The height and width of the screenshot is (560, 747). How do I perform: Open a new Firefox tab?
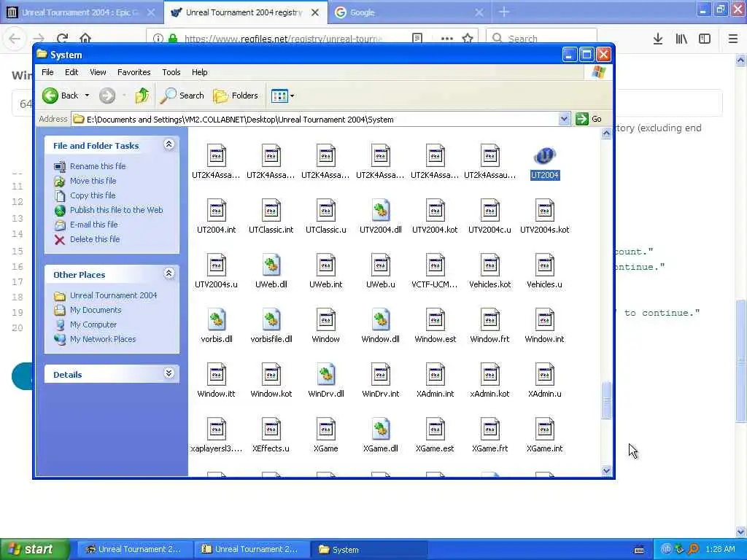(503, 12)
